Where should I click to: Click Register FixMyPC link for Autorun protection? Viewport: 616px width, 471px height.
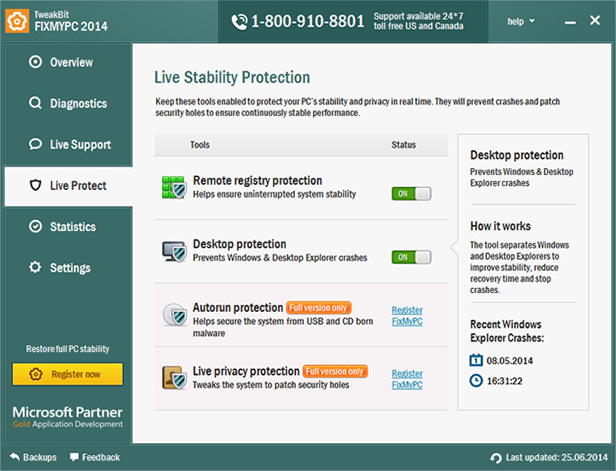click(x=407, y=316)
